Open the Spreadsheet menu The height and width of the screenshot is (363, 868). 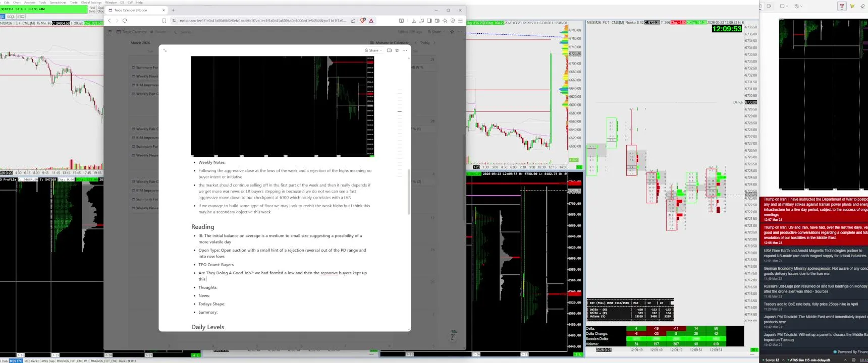pyautogui.click(x=58, y=3)
